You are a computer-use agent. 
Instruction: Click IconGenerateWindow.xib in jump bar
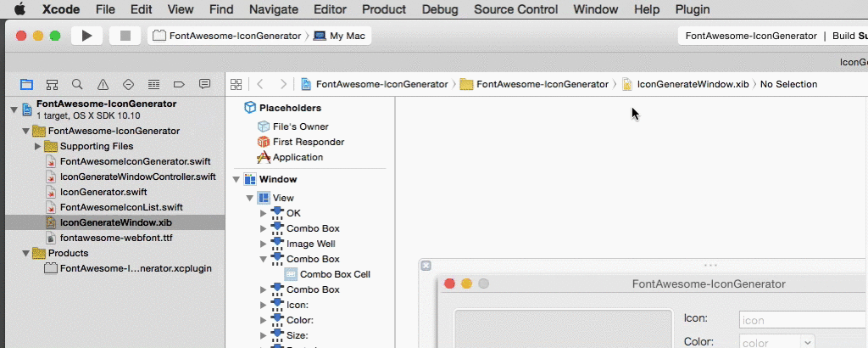pos(686,84)
